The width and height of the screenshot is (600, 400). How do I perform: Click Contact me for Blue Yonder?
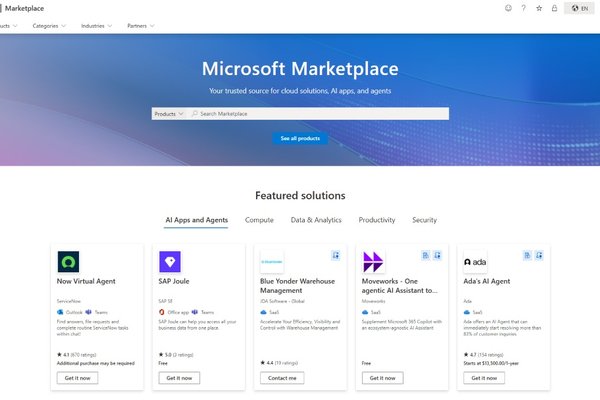tap(282, 378)
